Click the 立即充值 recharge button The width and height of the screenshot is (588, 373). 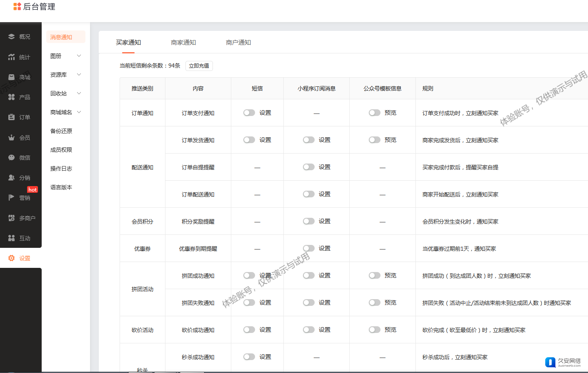coord(199,66)
